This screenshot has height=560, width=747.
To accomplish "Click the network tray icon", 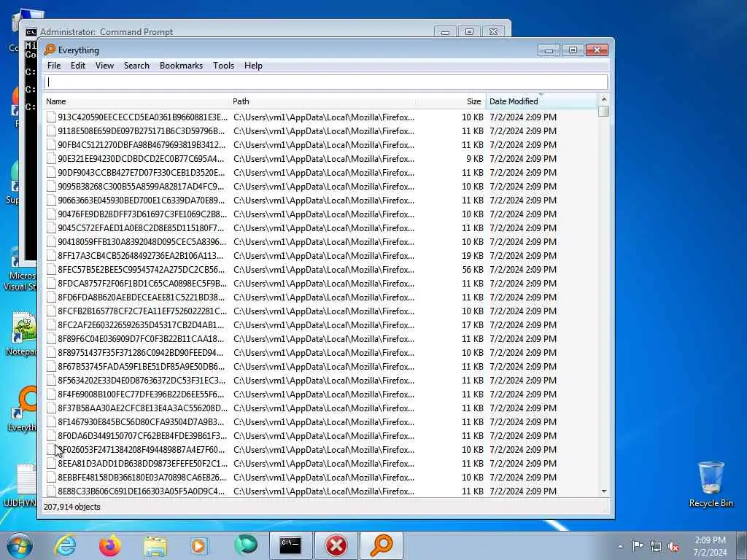I will (656, 546).
